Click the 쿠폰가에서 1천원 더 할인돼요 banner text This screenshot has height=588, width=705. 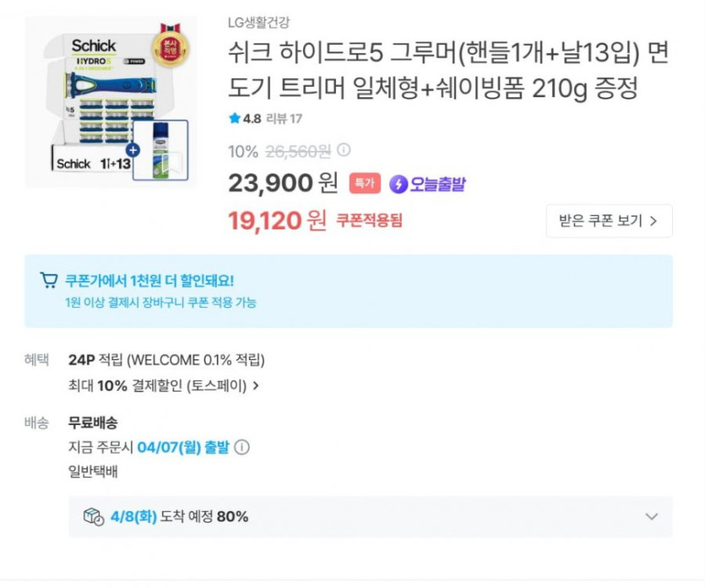coord(149,281)
